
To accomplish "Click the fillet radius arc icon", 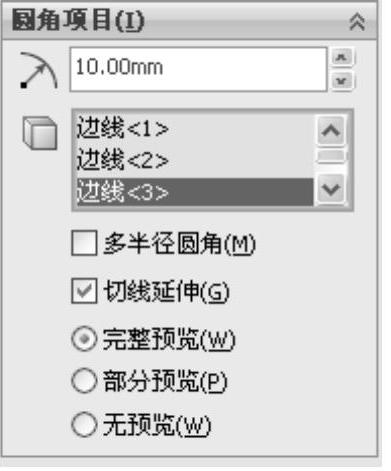I will (38, 70).
